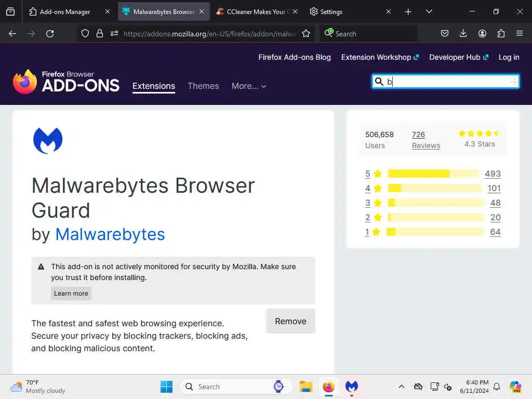Save page to Pocket

coord(445,33)
